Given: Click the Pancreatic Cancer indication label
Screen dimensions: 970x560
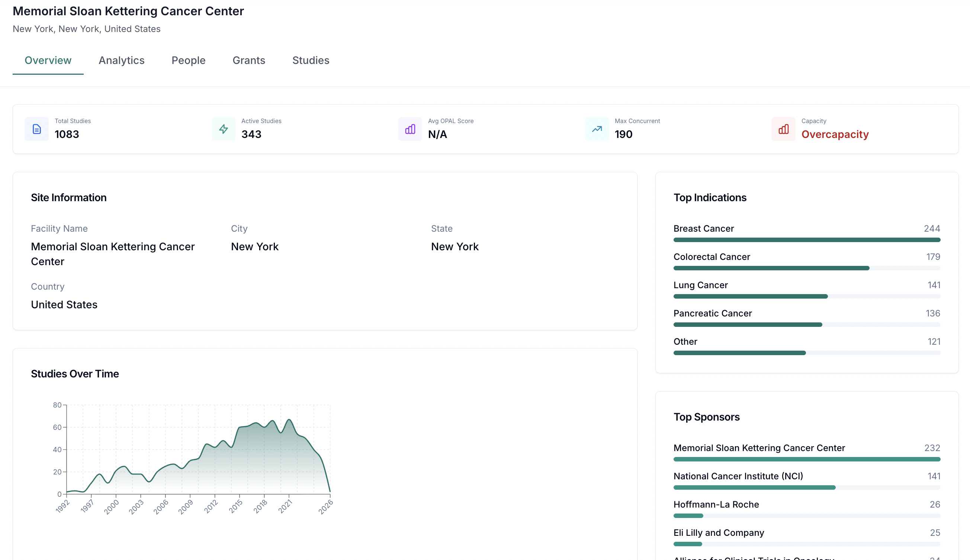Looking at the screenshot, I should (712, 313).
